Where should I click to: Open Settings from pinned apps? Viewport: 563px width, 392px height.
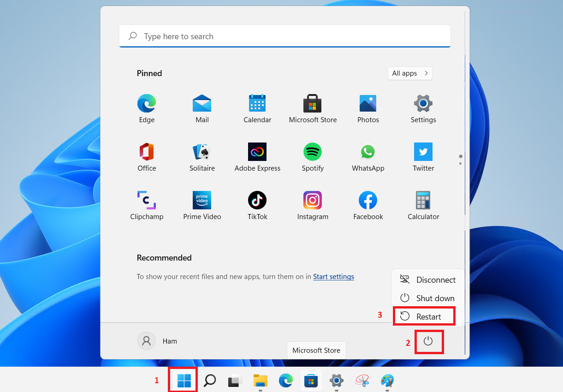click(423, 109)
